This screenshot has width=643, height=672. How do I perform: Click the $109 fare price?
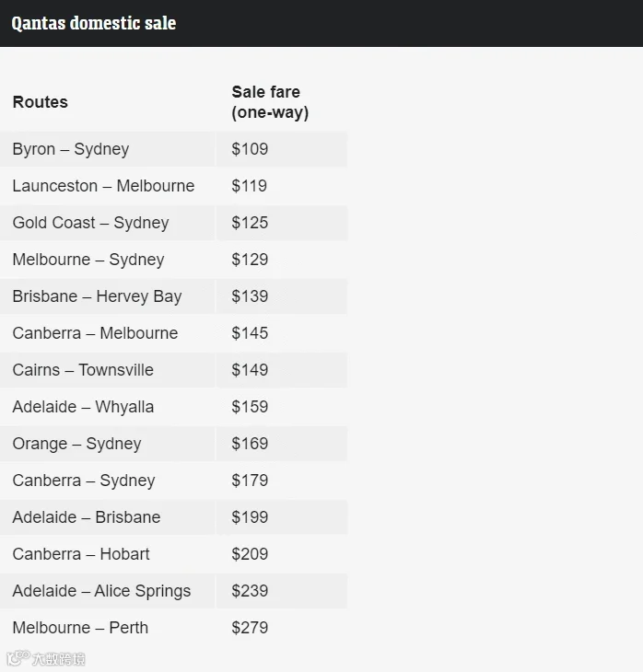click(250, 149)
